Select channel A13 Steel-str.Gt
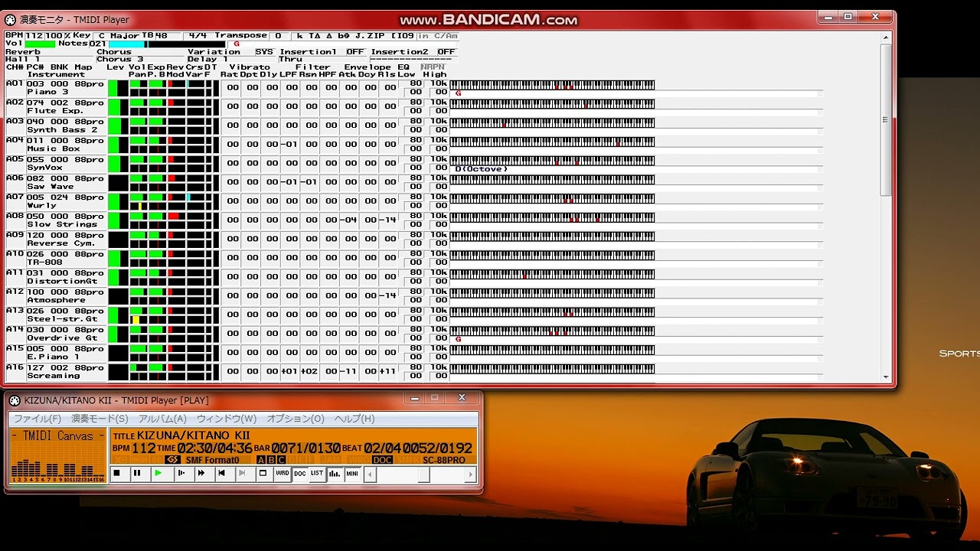The image size is (980, 551). [x=55, y=315]
